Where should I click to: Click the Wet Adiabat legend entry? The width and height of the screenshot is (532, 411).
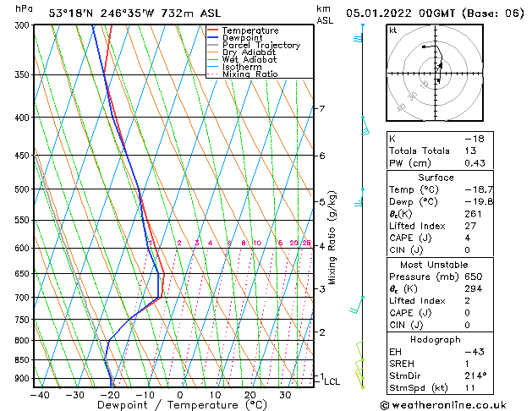coord(242,60)
